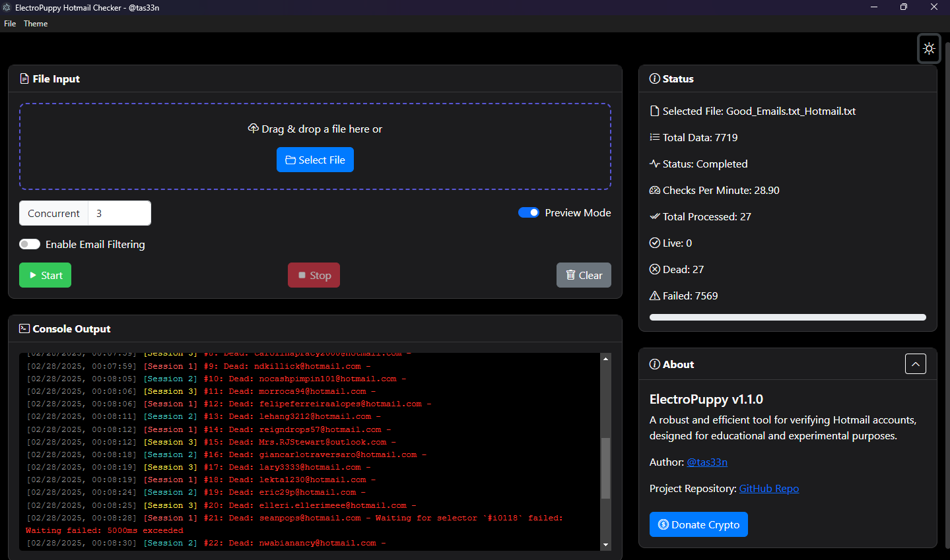Click the play icon on Start button
Screen dimensions: 950x560
33,275
